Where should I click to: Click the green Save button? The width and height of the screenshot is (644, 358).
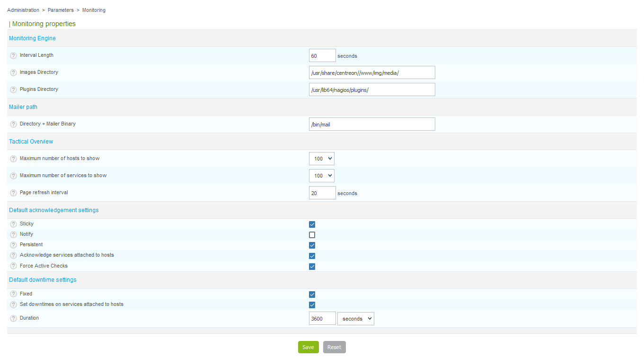coord(308,347)
